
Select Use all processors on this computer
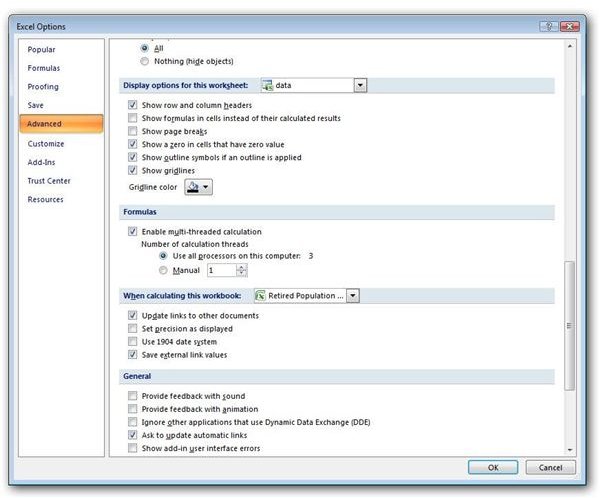[163, 256]
